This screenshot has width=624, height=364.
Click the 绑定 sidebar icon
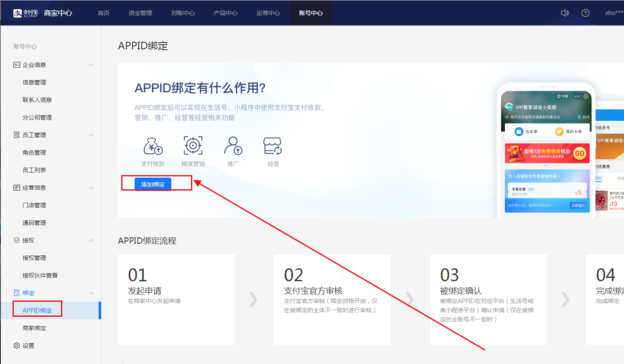point(17,293)
